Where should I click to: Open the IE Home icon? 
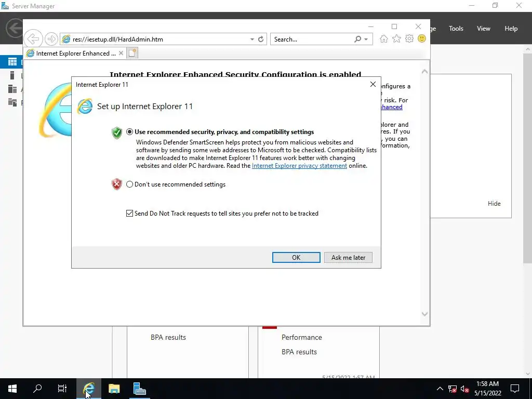click(384, 38)
